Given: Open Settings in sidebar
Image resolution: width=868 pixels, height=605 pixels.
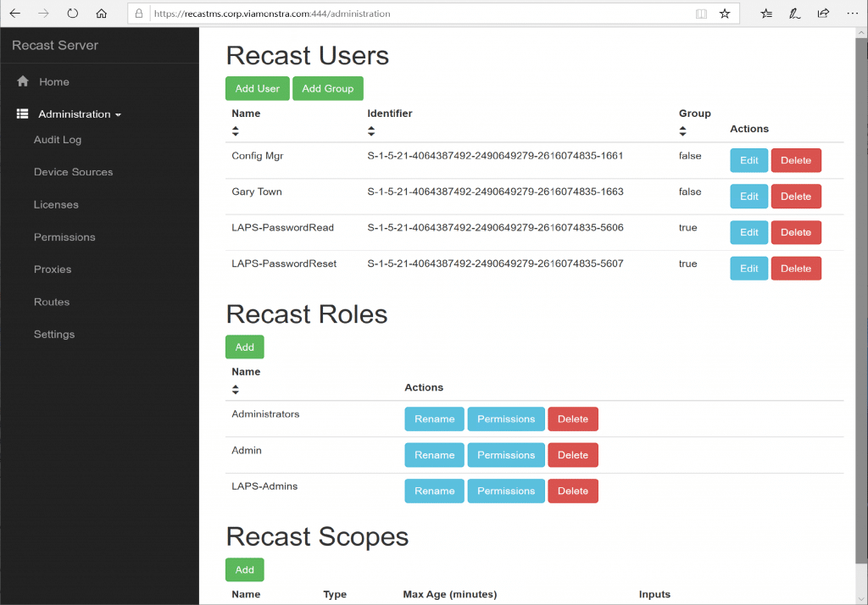Looking at the screenshot, I should click(53, 335).
